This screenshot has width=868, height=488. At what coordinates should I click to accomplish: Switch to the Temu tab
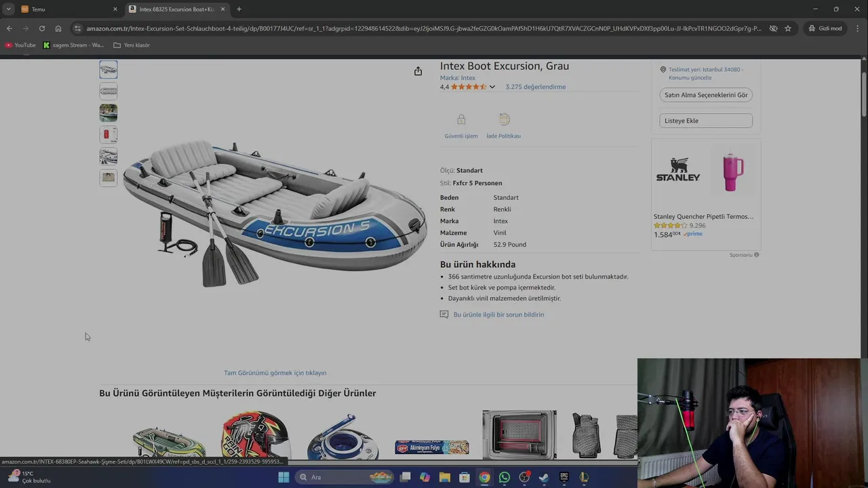pyautogui.click(x=68, y=9)
